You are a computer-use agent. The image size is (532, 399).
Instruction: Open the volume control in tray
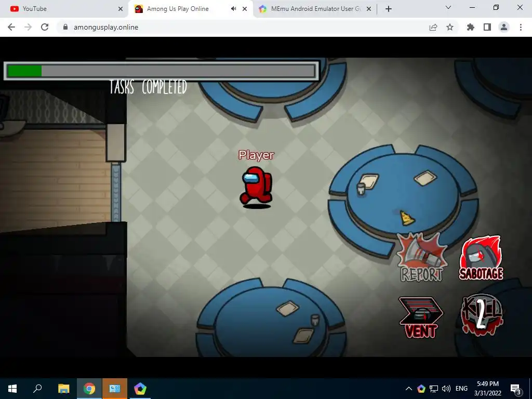446,389
